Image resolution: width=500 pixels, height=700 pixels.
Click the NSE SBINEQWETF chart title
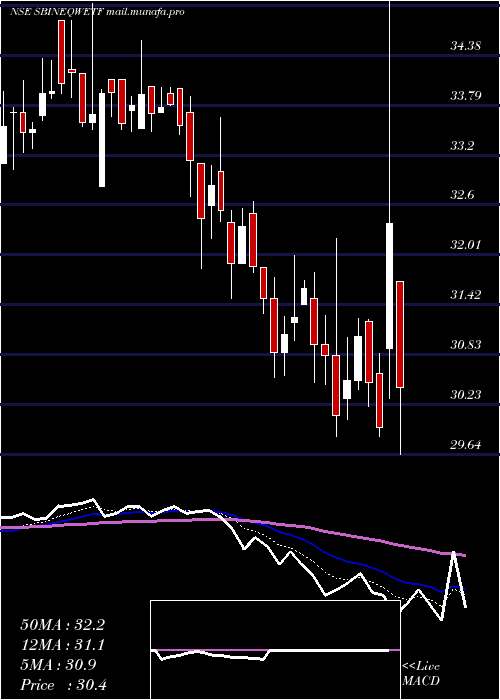coord(96,12)
